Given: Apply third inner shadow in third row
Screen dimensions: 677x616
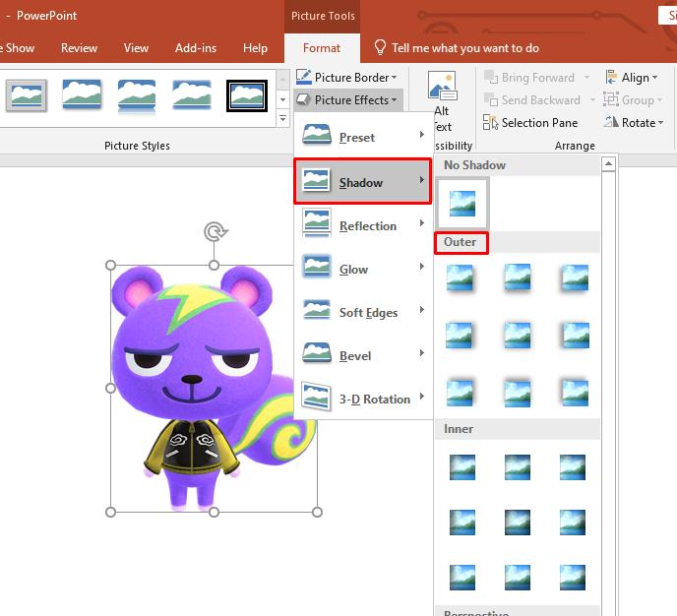Looking at the screenshot, I should click(x=573, y=578).
